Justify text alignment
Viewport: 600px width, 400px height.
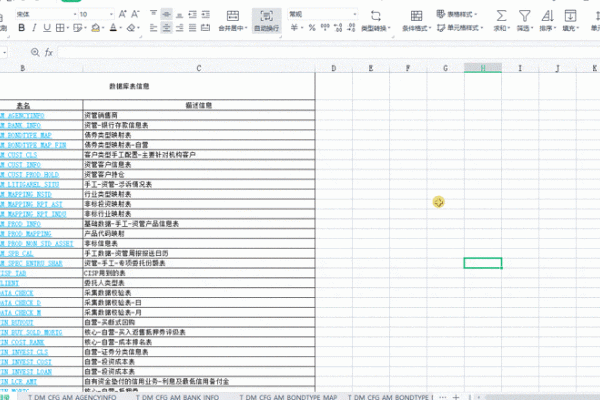[192, 28]
